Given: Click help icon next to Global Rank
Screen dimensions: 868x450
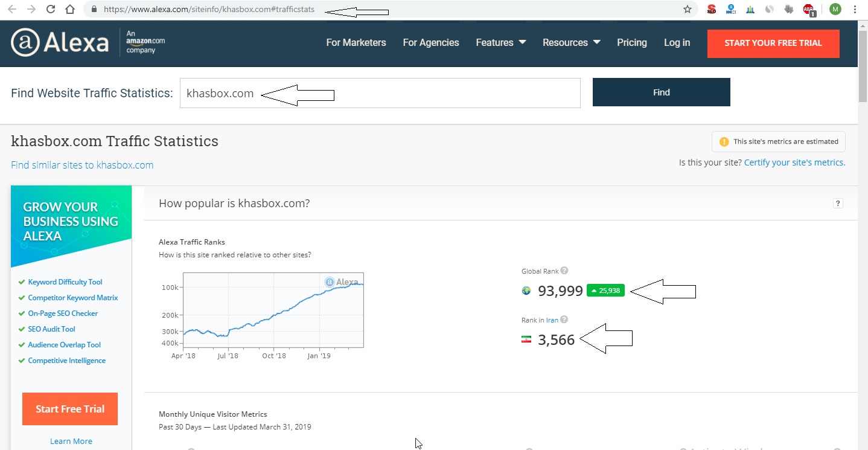Looking at the screenshot, I should (x=564, y=271).
